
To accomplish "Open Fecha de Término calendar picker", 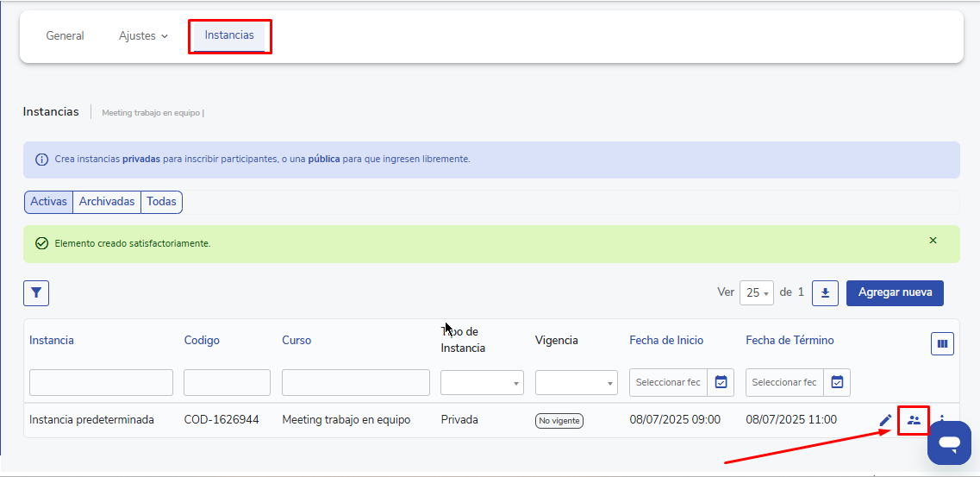I will [837, 382].
